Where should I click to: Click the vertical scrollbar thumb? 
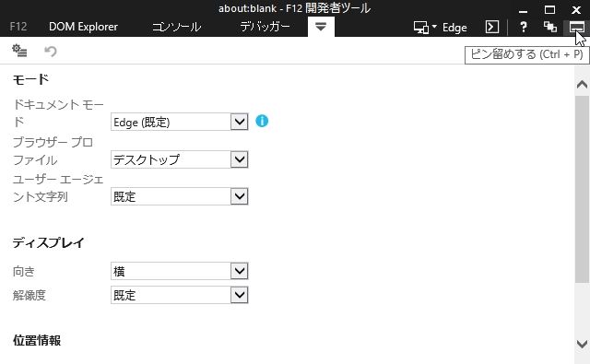pyautogui.click(x=582, y=189)
